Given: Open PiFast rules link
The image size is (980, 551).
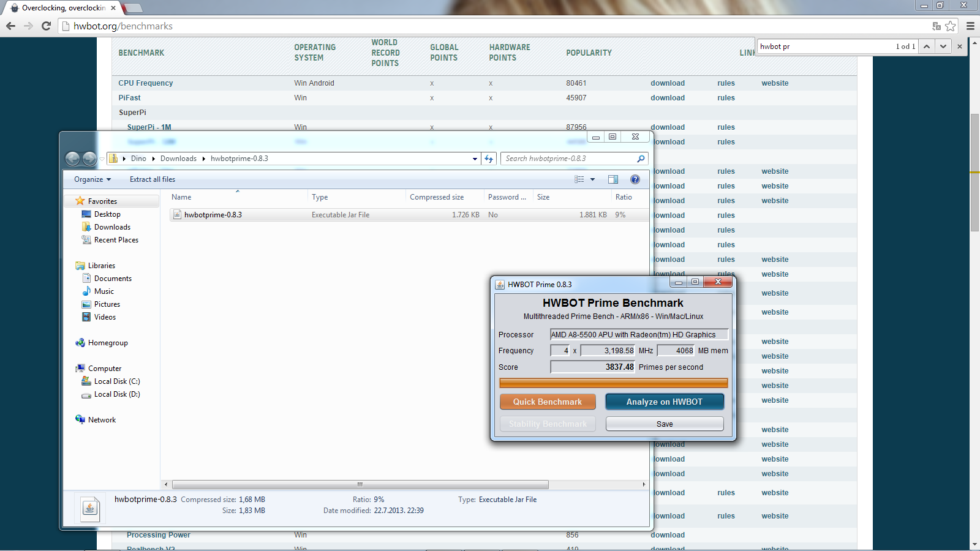Looking at the screenshot, I should click(x=726, y=98).
